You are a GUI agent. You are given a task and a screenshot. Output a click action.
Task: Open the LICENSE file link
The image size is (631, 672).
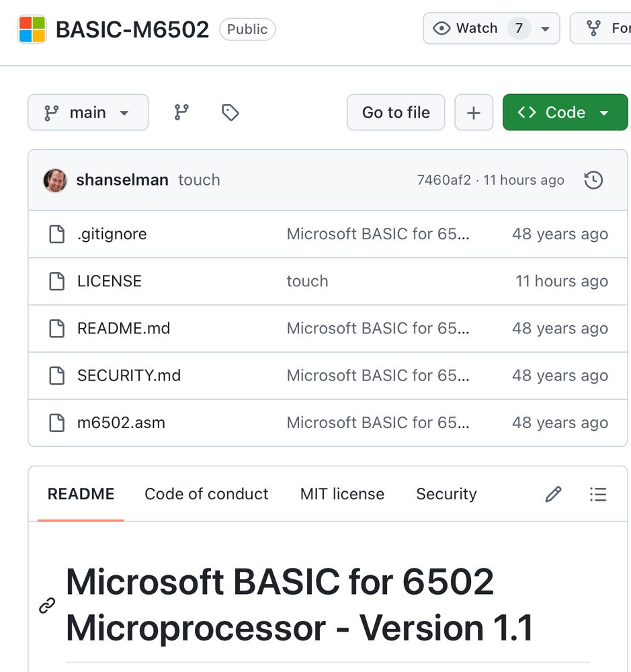point(109,281)
